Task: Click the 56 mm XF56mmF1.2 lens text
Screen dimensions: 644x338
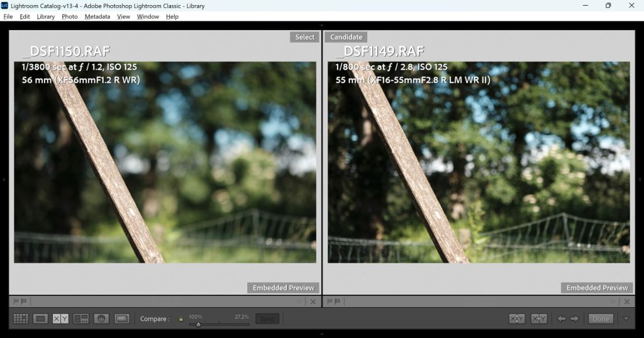Action: [81, 80]
